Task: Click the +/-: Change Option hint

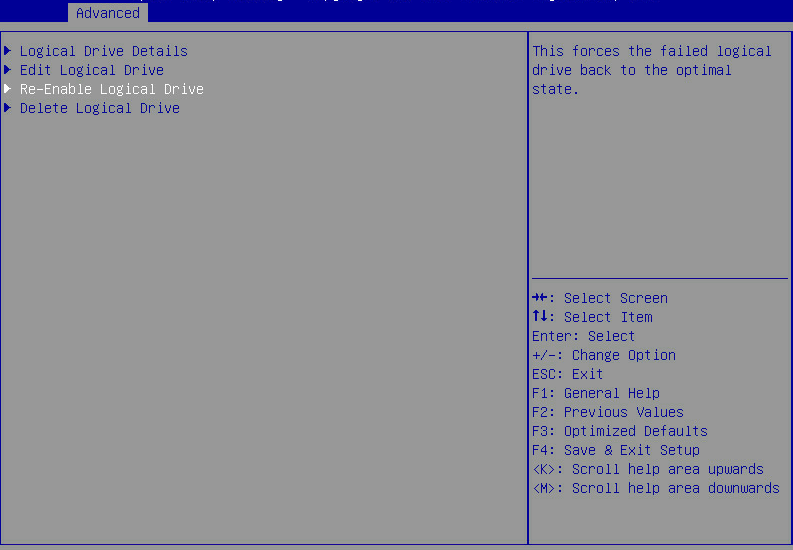Action: [604, 355]
